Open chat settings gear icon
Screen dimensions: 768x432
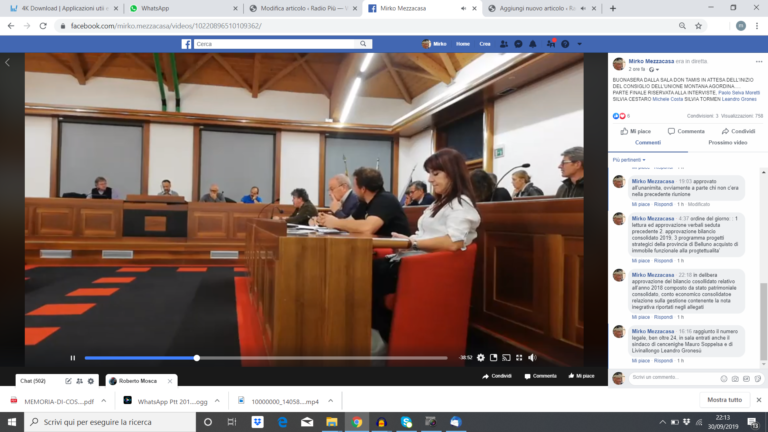(91, 381)
